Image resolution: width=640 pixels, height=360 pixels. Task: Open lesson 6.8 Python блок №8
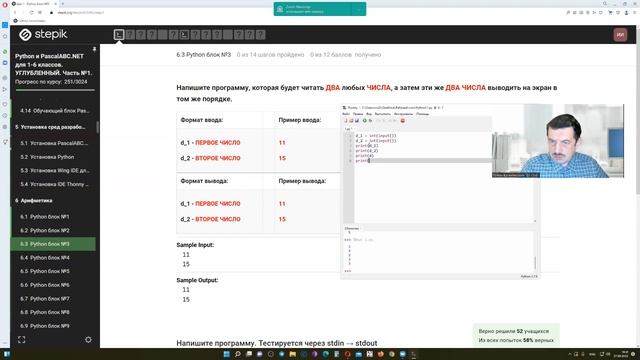(45, 312)
